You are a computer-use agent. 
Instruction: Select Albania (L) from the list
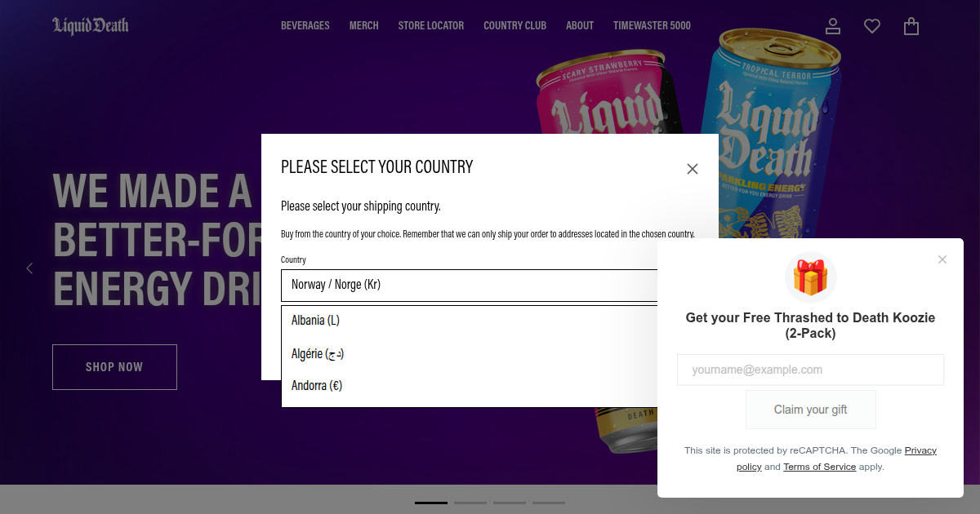click(x=315, y=321)
